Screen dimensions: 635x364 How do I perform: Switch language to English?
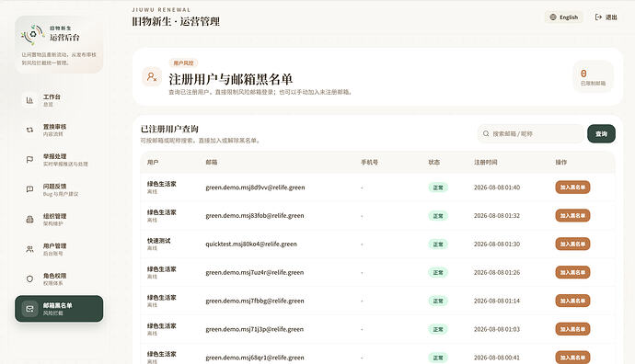coord(564,17)
